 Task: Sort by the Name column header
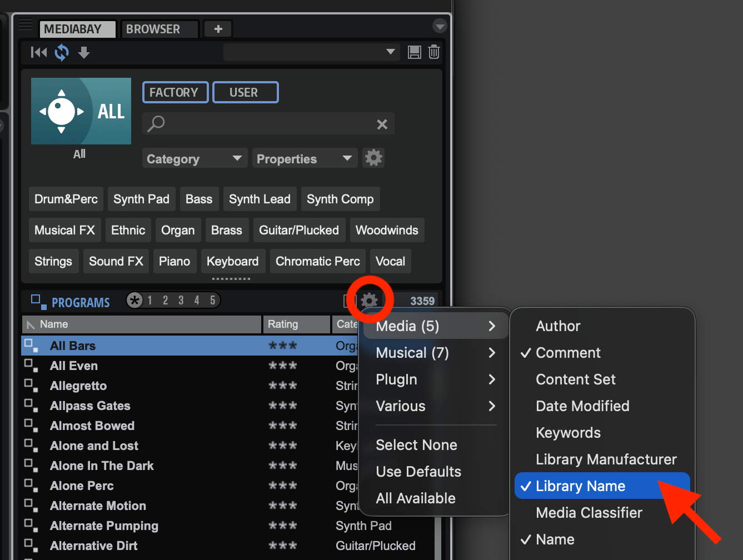pos(142,324)
